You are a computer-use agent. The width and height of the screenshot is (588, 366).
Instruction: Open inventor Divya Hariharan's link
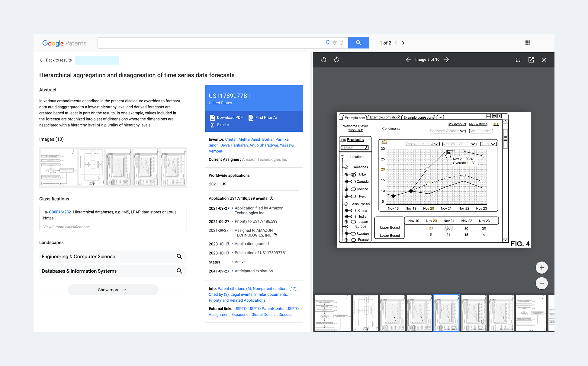(x=234, y=145)
